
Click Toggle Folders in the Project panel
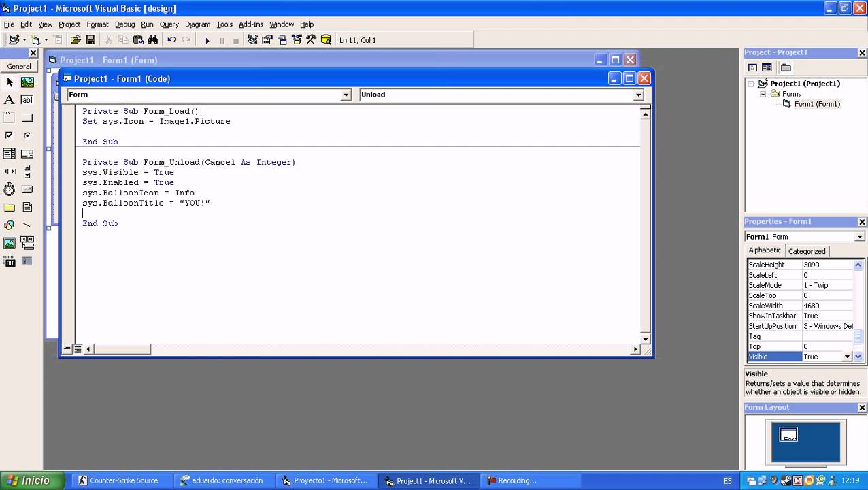[786, 67]
